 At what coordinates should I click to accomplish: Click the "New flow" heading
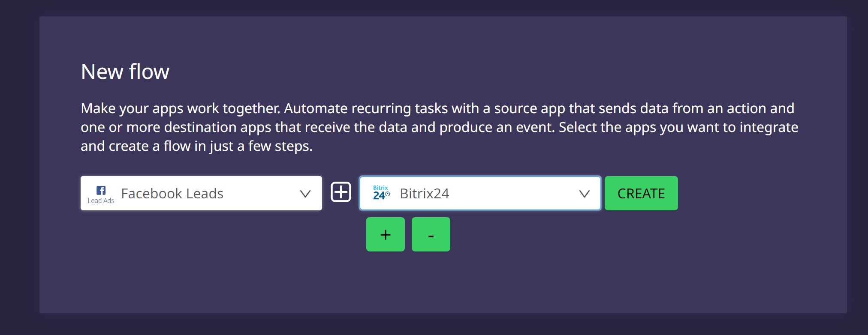(x=125, y=72)
